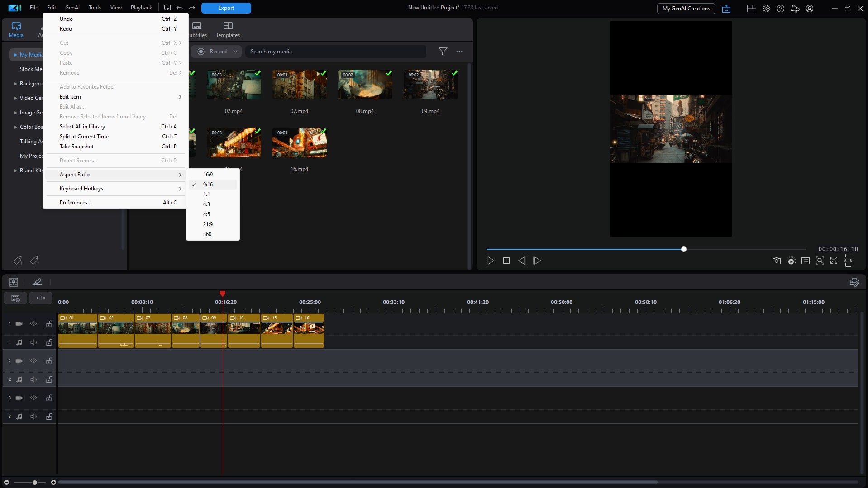Open My GenAI Creations

coord(685,8)
